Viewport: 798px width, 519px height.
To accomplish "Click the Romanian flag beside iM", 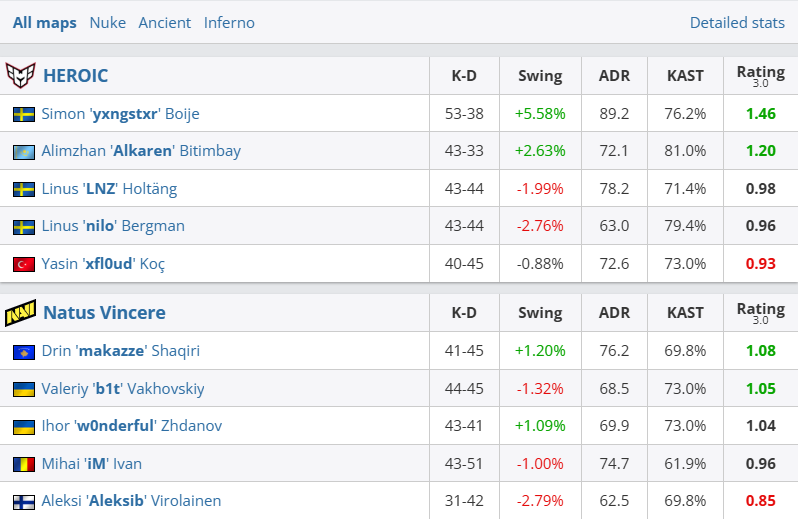I will click(23, 464).
